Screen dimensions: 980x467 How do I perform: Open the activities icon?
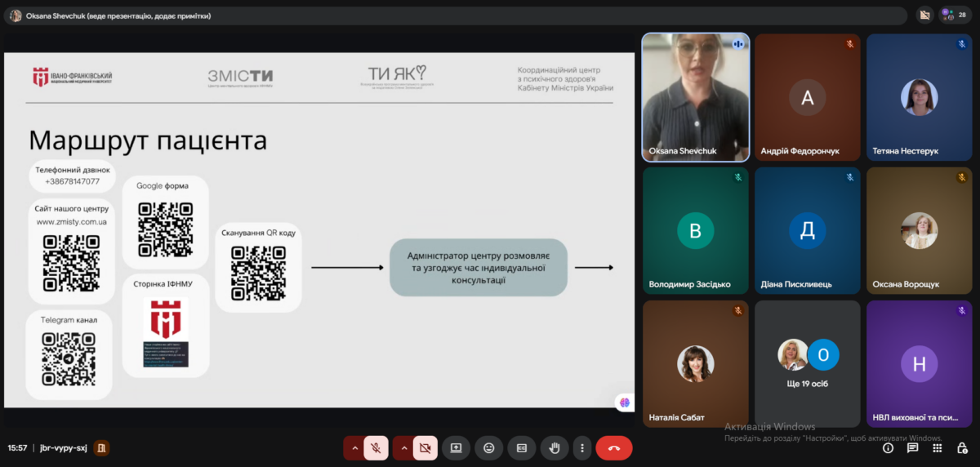click(x=938, y=447)
